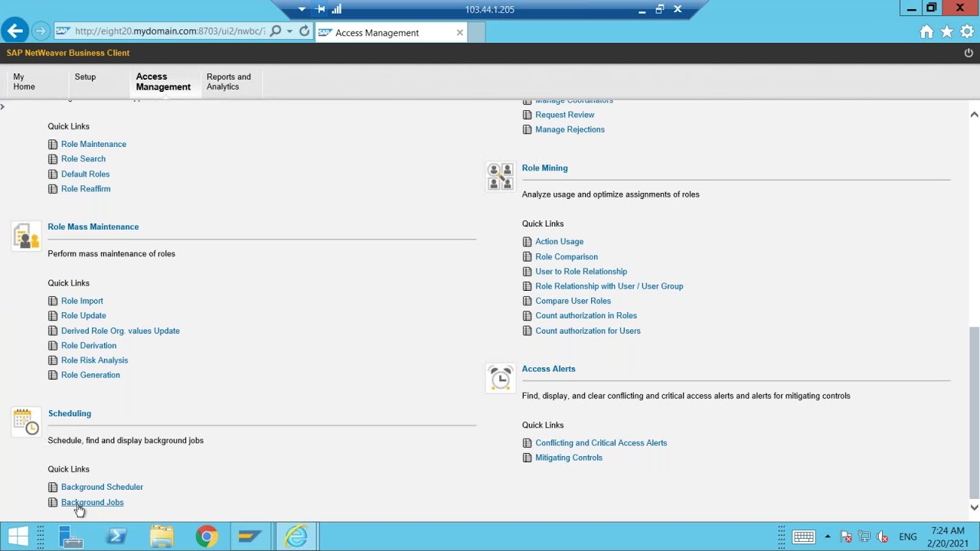Open the Role Mass Maintenance section icon
The image size is (980, 551).
tap(26, 236)
